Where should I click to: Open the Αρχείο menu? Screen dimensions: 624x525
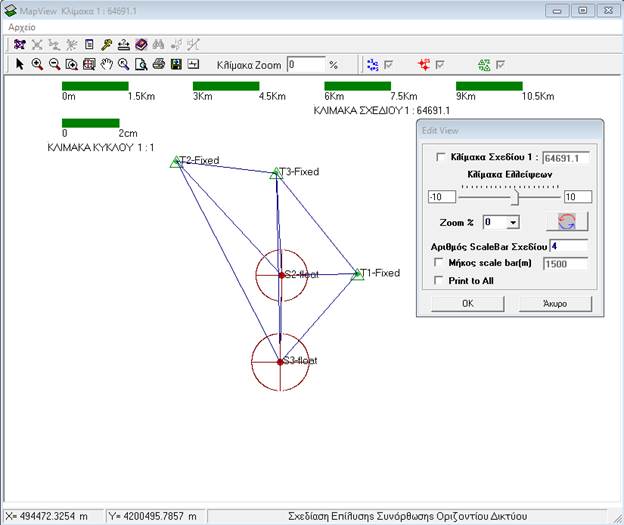[x=22, y=27]
